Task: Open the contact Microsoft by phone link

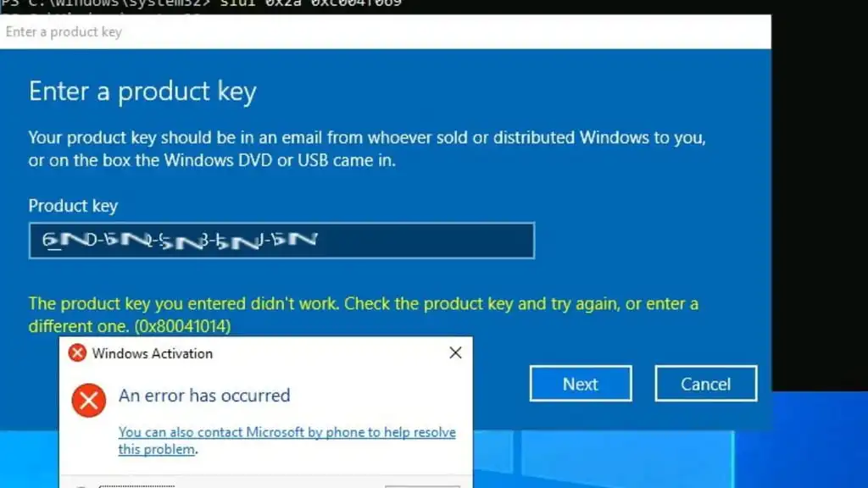Action: [287, 441]
